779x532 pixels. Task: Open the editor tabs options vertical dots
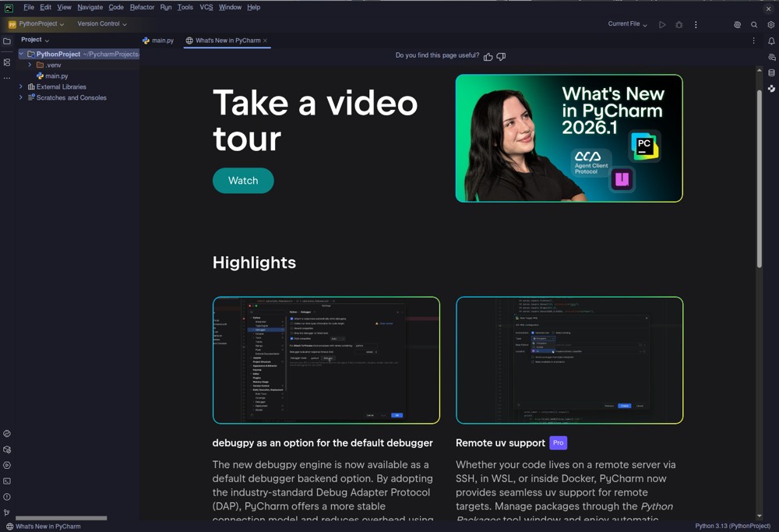tap(753, 41)
